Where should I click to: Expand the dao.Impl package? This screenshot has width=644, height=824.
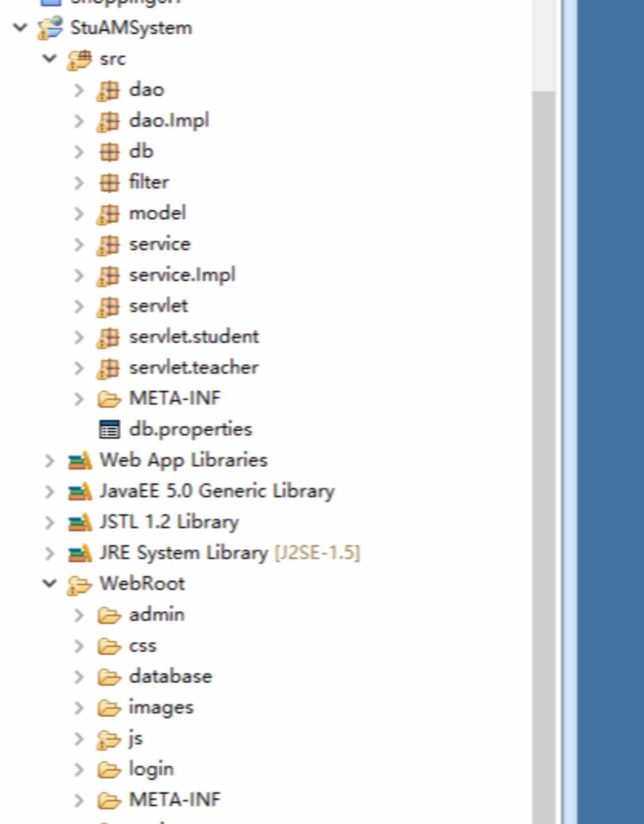point(79,121)
